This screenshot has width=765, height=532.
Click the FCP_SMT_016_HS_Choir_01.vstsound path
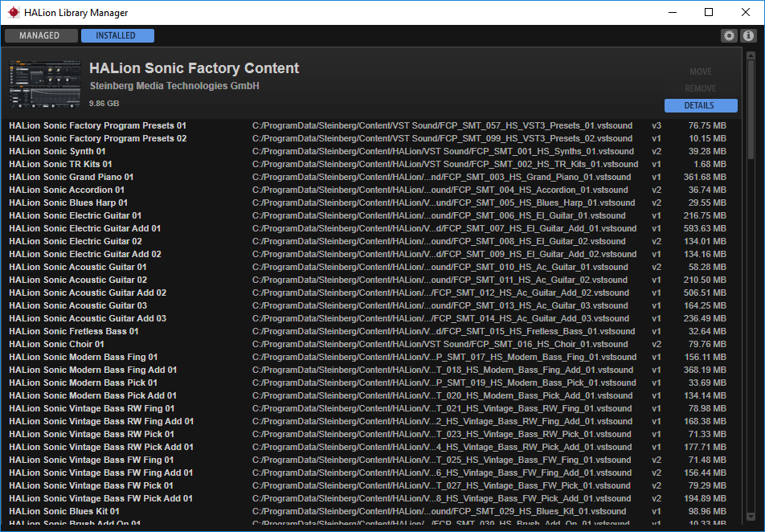pos(440,344)
